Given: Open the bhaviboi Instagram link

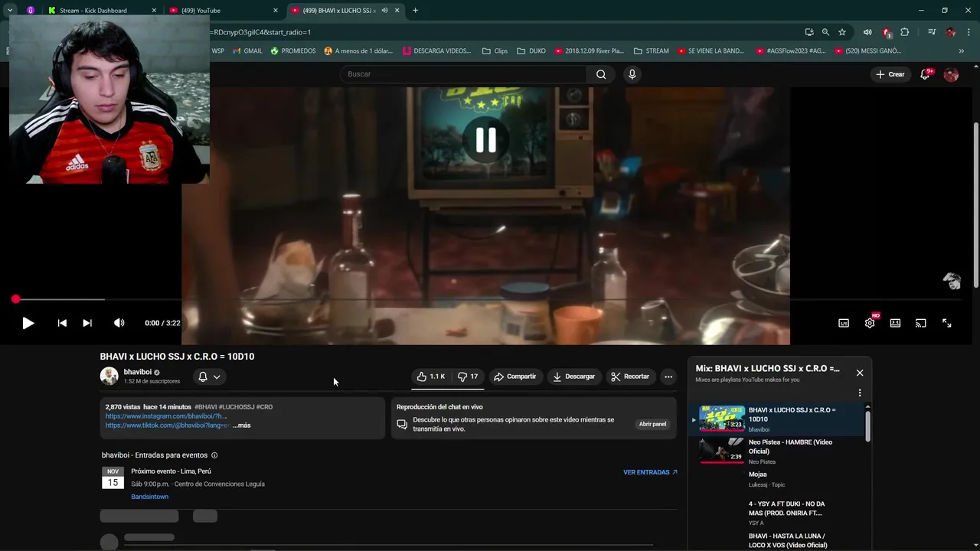Looking at the screenshot, I should pyautogui.click(x=166, y=416).
